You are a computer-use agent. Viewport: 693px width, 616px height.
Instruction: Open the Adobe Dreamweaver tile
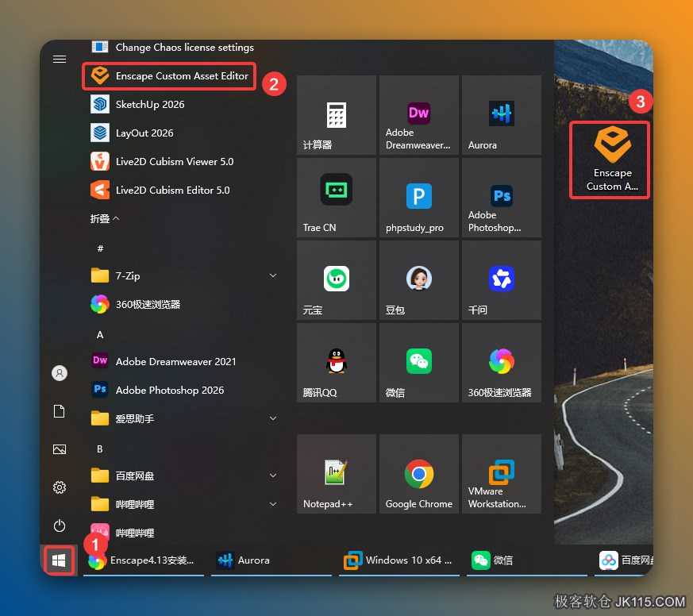(418, 115)
